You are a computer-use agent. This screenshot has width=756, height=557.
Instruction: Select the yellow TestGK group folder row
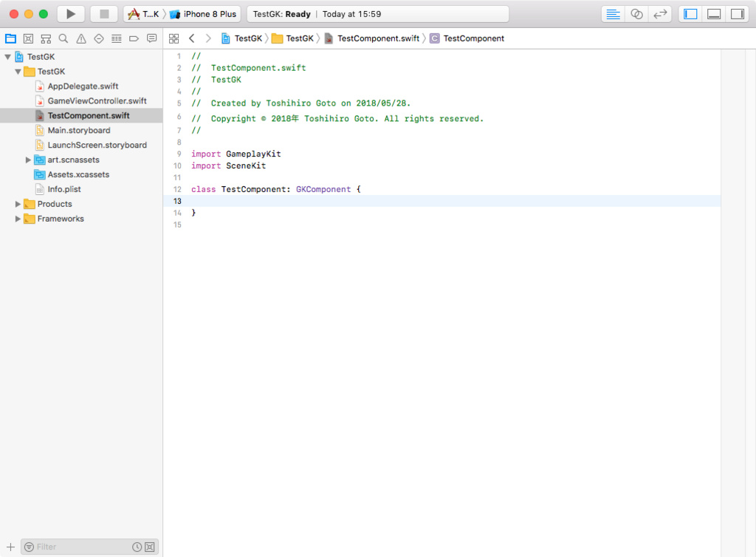pyautogui.click(x=81, y=72)
